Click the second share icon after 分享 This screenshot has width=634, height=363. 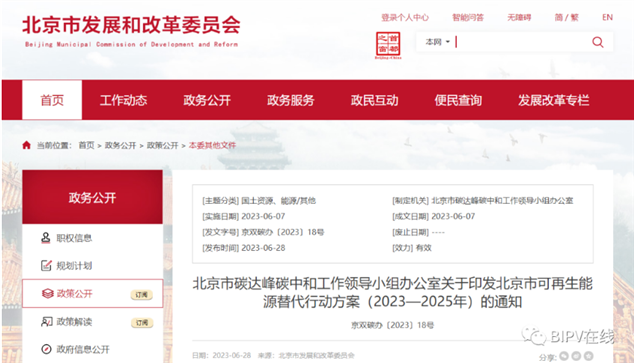pos(576,356)
